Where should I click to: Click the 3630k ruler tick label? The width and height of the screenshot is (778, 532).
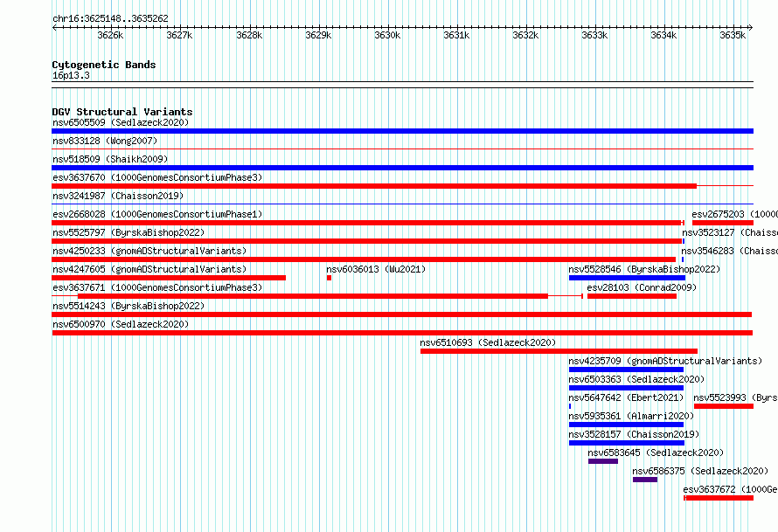click(x=387, y=35)
